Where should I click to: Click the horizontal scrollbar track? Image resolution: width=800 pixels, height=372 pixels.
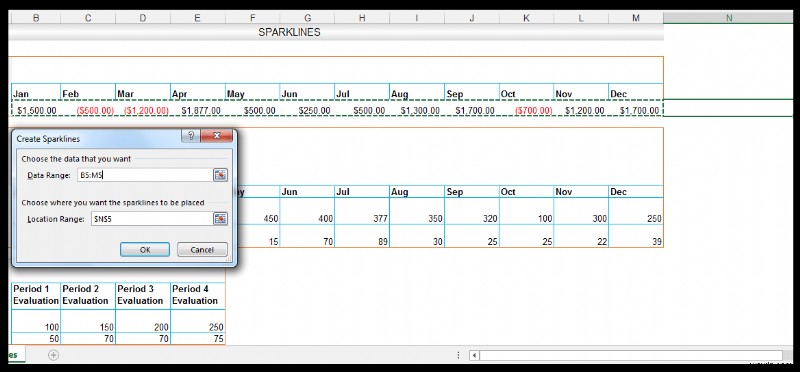click(x=631, y=355)
